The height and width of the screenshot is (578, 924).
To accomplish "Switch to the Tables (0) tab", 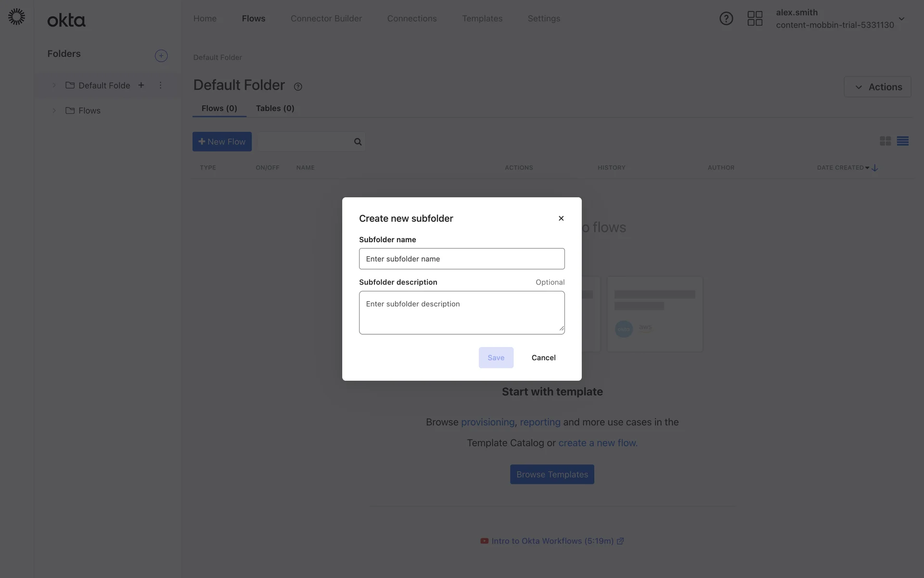I will click(275, 108).
